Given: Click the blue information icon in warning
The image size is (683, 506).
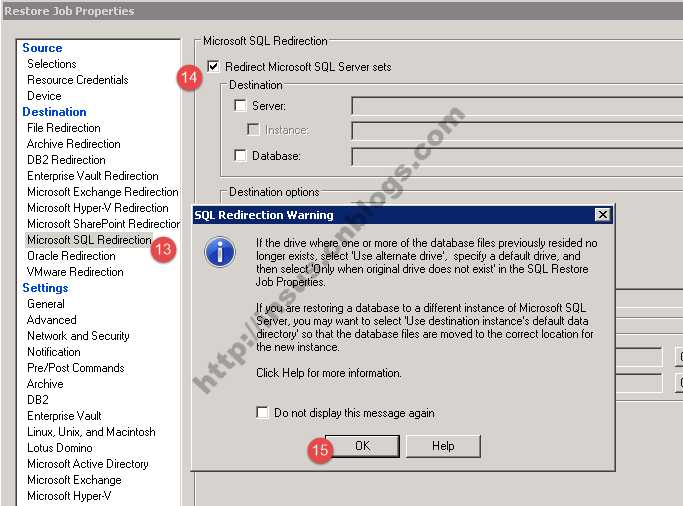Looking at the screenshot, I should pos(220,252).
